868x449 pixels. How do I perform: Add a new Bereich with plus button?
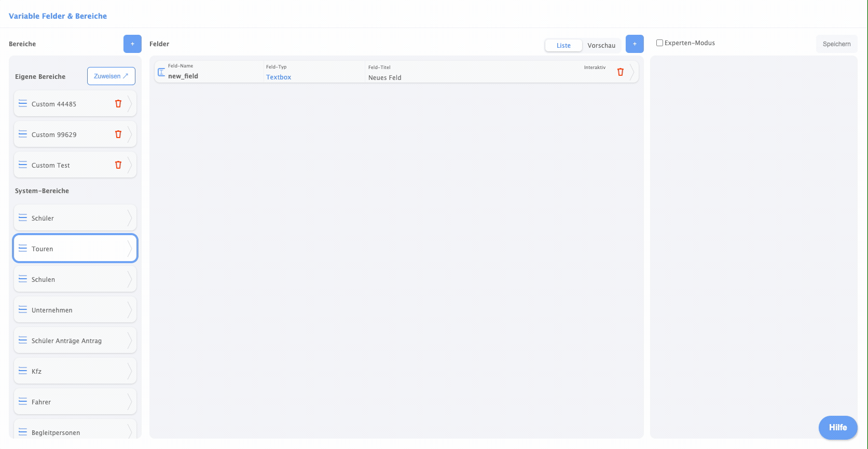132,44
